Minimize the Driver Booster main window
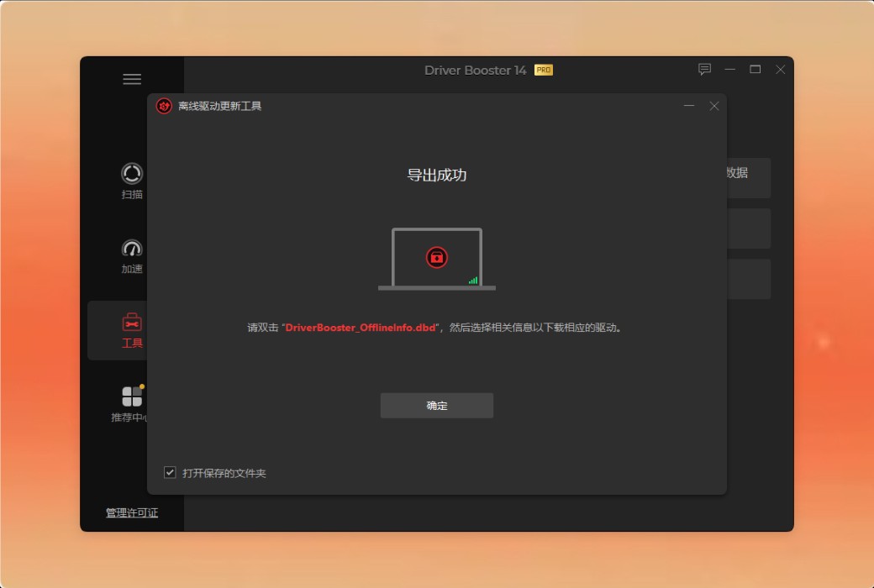Image resolution: width=874 pixels, height=588 pixels. point(729,70)
